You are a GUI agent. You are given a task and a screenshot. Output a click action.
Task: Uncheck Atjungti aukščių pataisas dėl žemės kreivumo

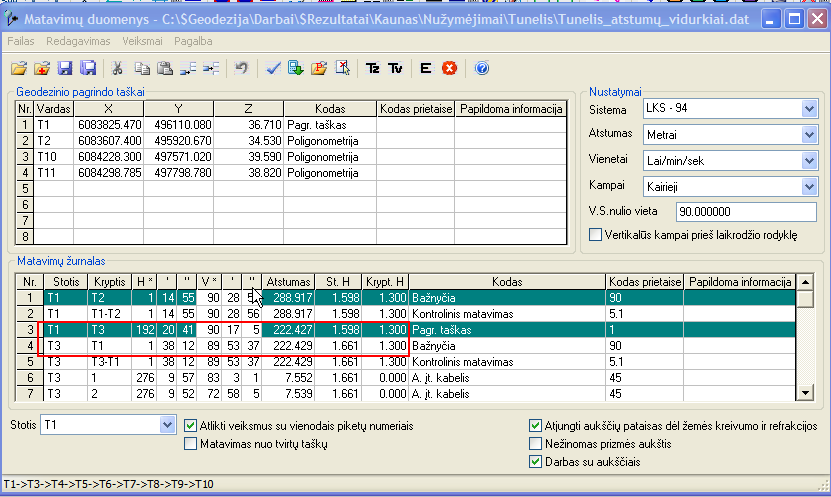535,425
